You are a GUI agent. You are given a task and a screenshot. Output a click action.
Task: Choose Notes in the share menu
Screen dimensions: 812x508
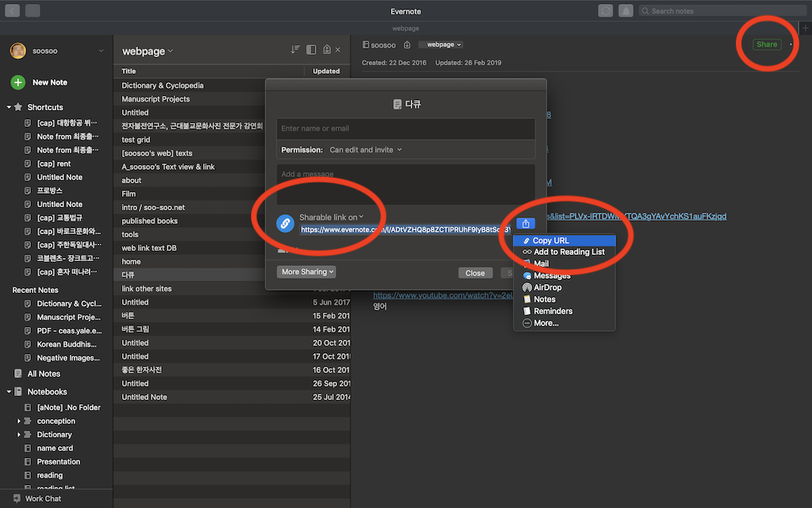pos(565,299)
